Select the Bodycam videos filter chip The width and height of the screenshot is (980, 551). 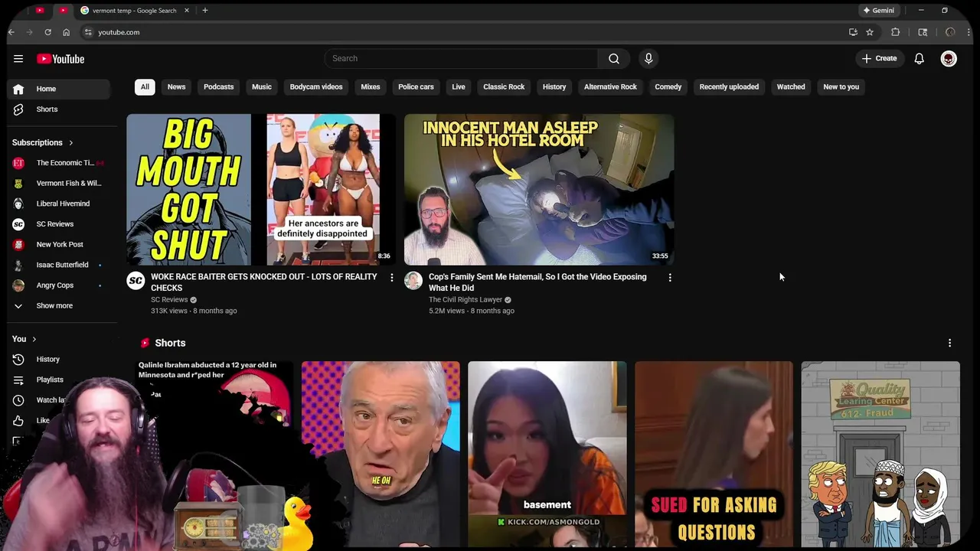316,86
